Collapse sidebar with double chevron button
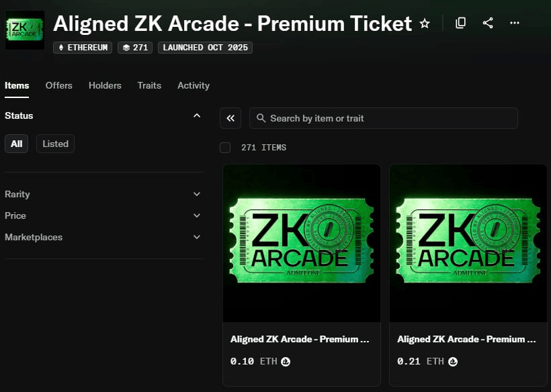 [x=230, y=118]
